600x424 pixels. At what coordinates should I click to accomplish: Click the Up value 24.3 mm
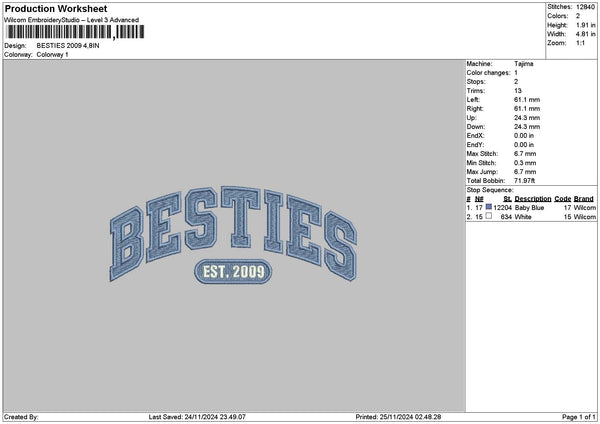click(527, 117)
